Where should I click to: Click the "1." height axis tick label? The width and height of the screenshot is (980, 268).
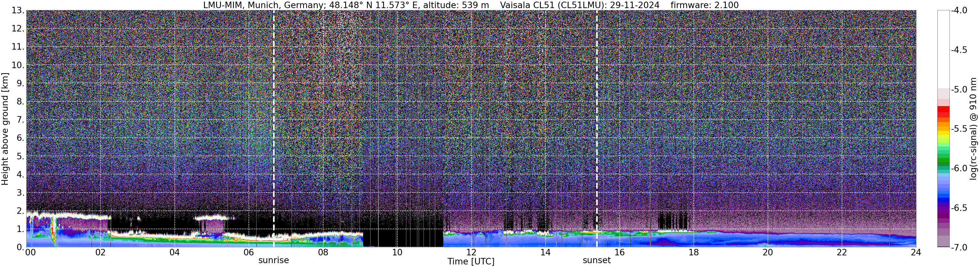(20, 229)
